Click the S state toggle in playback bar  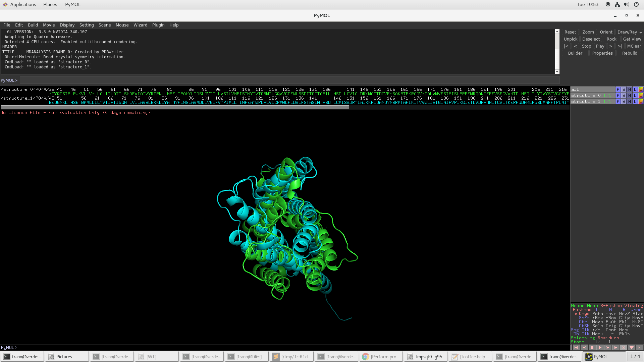click(624, 348)
